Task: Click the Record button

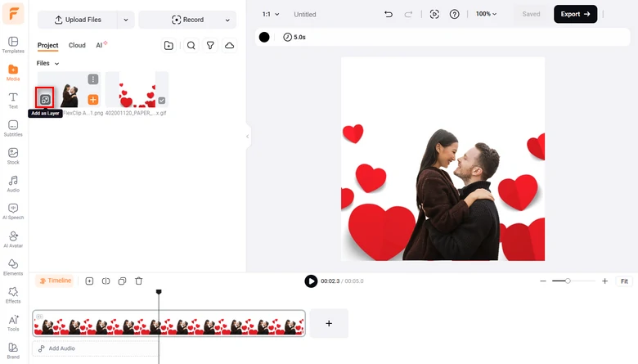Action: point(187,20)
